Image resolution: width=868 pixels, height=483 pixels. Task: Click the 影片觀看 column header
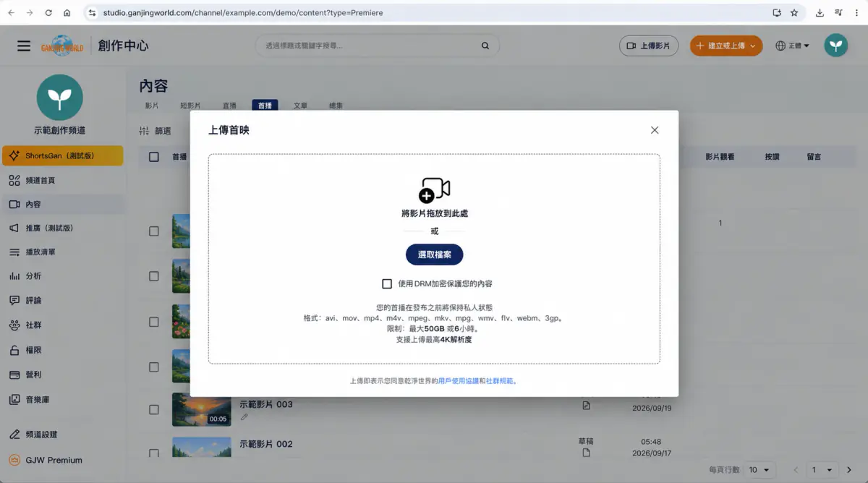pos(720,156)
